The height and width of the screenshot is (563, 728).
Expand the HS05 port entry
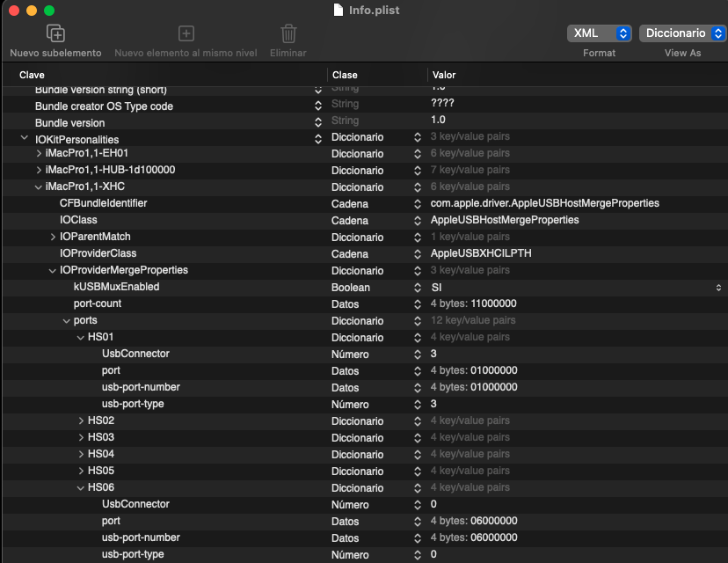[81, 471]
